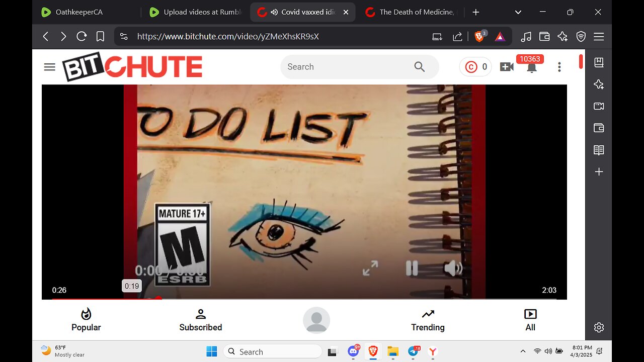Upload a video with camera plus icon
The width and height of the screenshot is (644, 362).
tap(507, 67)
